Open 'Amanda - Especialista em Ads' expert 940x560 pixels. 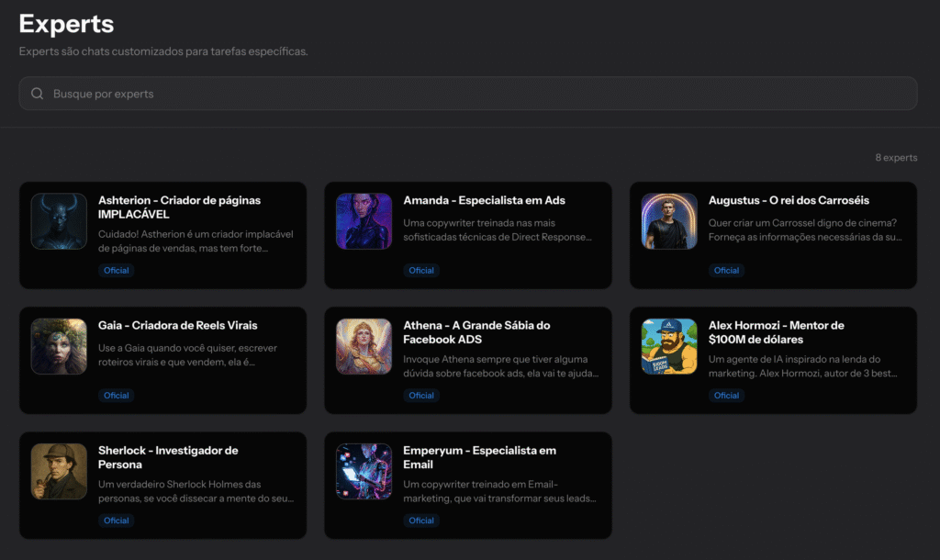click(x=484, y=200)
